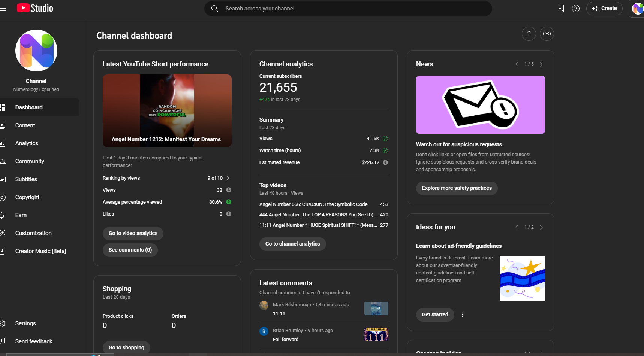Click the Create button
The height and width of the screenshot is (356, 644).
(x=604, y=8)
